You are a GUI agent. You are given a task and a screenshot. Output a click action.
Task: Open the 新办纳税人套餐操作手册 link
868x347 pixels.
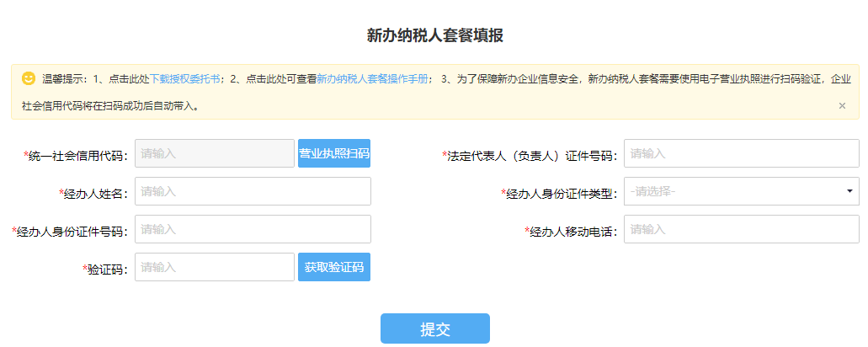[x=371, y=79]
